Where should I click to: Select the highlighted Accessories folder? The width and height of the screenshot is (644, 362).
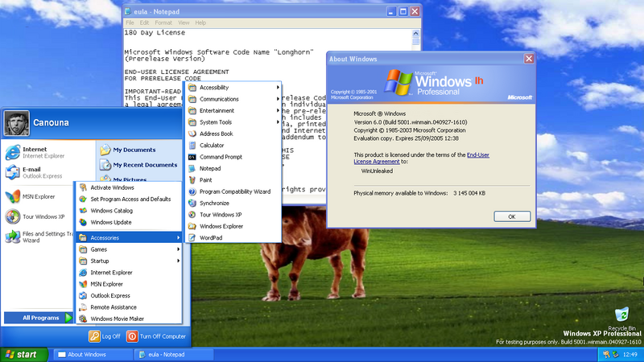coord(129,237)
